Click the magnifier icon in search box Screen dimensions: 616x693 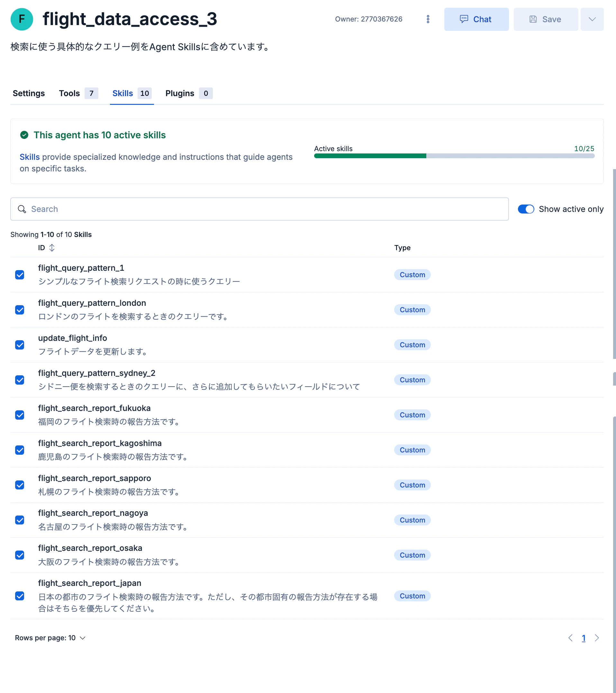22,209
